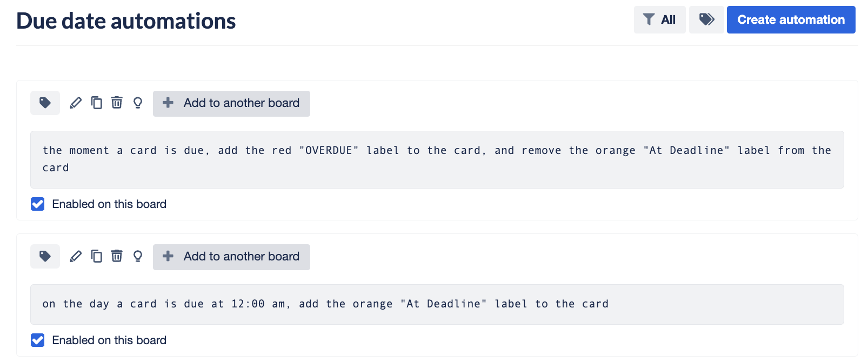This screenshot has height=362, width=868.
Task: Copy the At Deadline 12:00 am automation
Action: (96, 256)
